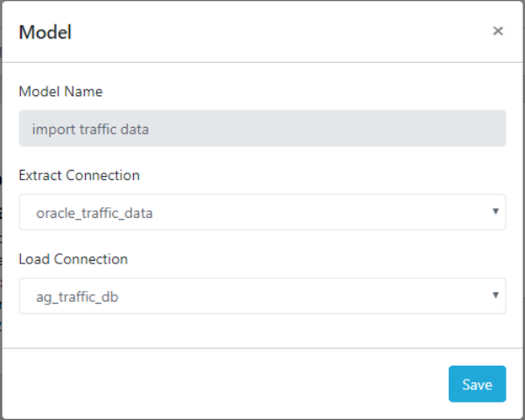Screen dimensions: 525x420
Task: Click the dialog header bar area
Action: click(x=262, y=32)
